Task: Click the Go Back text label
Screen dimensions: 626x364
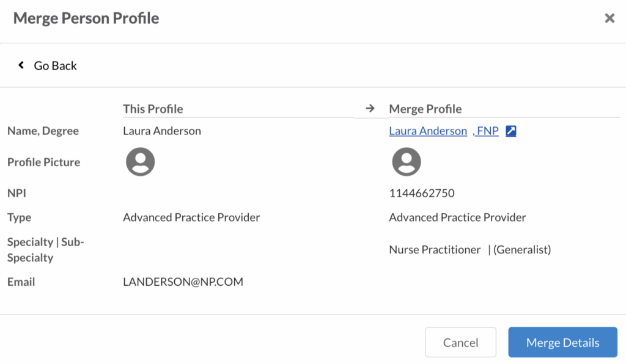Action: tap(55, 66)
